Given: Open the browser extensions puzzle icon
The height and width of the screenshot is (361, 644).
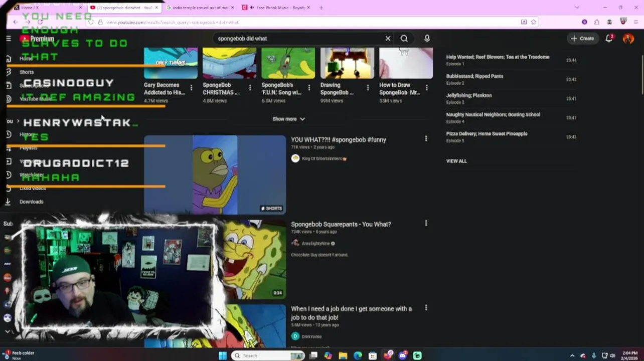Looking at the screenshot, I should pyautogui.click(x=596, y=22).
